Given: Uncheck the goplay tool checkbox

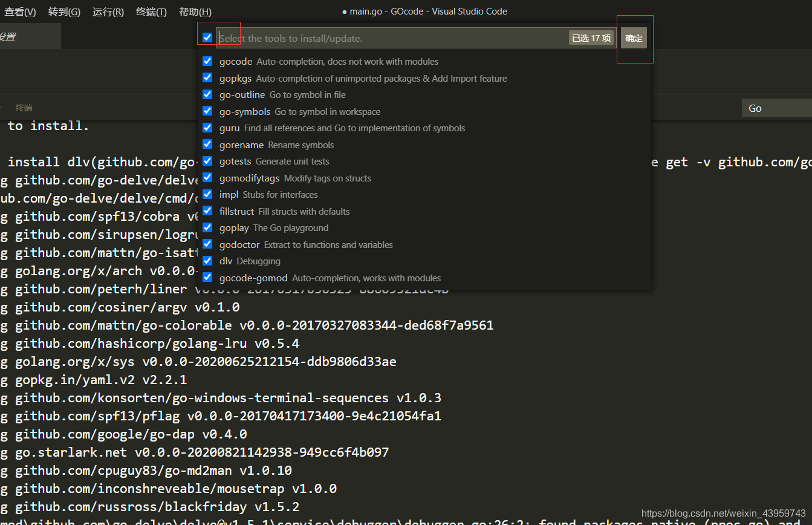Looking at the screenshot, I should (x=207, y=227).
